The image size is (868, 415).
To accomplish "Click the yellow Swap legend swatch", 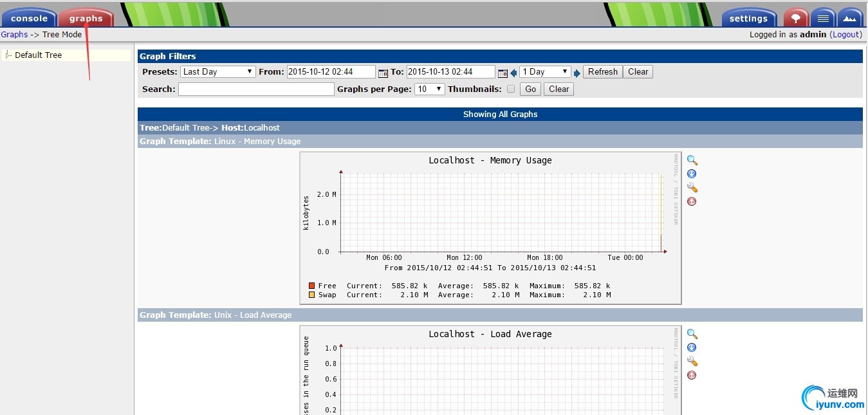I will 312,295.
